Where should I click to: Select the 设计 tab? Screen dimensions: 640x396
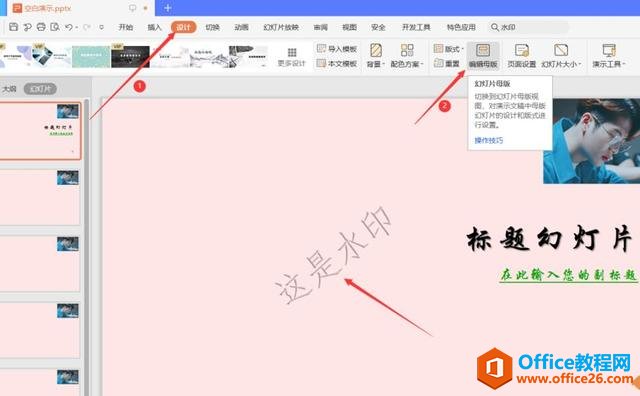[184, 27]
